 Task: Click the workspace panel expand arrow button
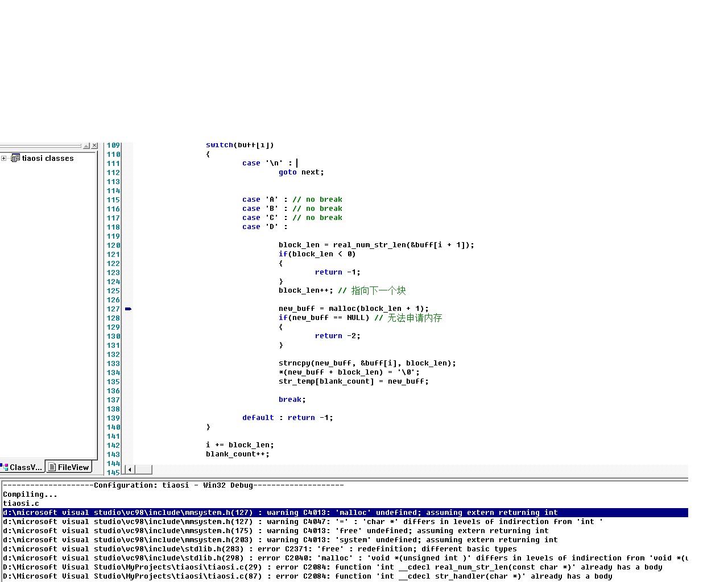(x=86, y=146)
